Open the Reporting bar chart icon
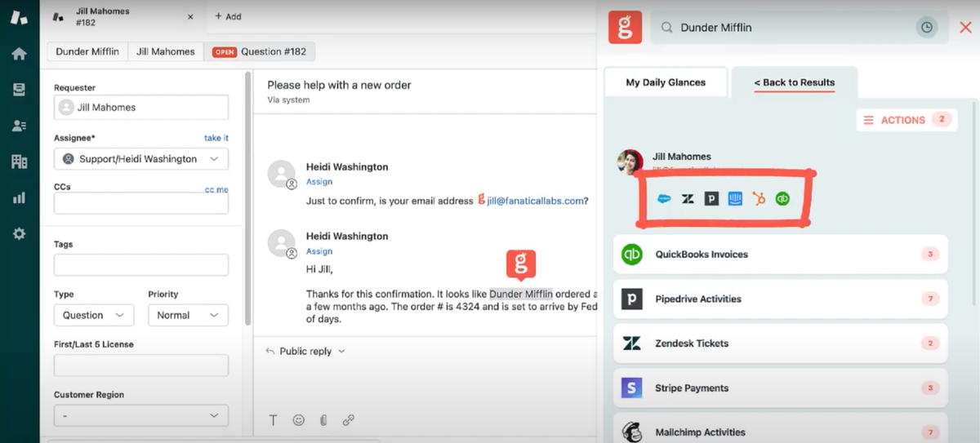 (x=19, y=197)
